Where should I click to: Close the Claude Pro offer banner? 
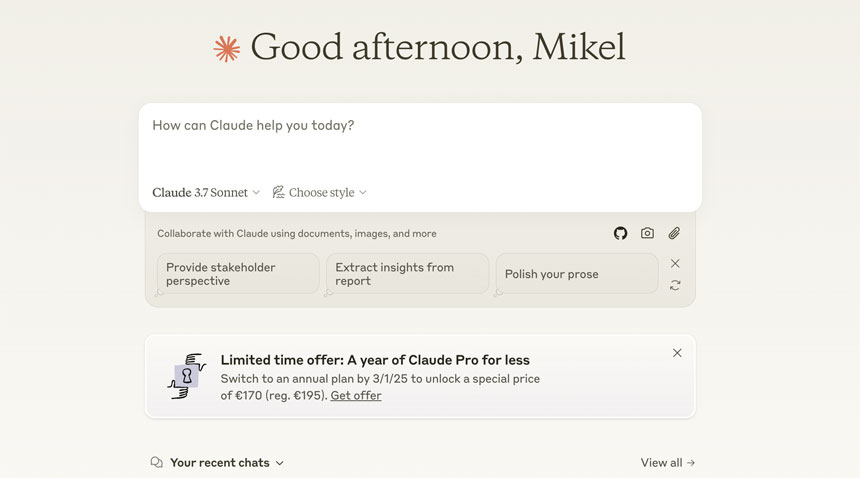pyautogui.click(x=677, y=353)
